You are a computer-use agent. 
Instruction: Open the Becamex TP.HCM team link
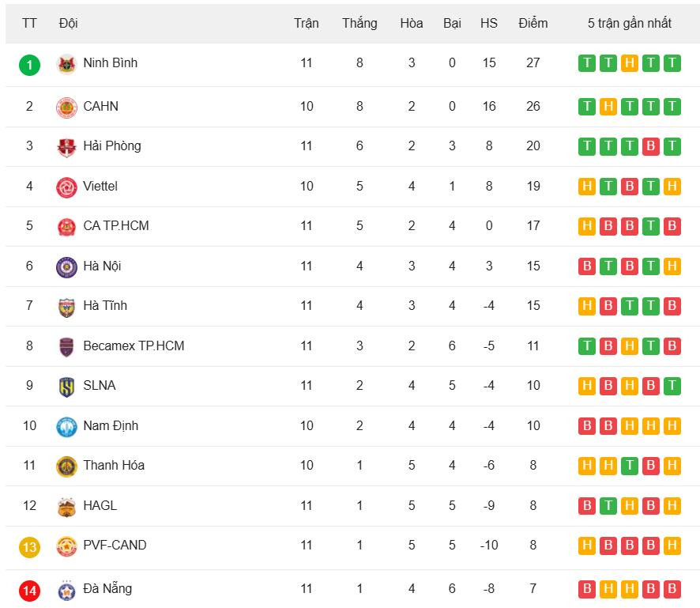point(134,346)
